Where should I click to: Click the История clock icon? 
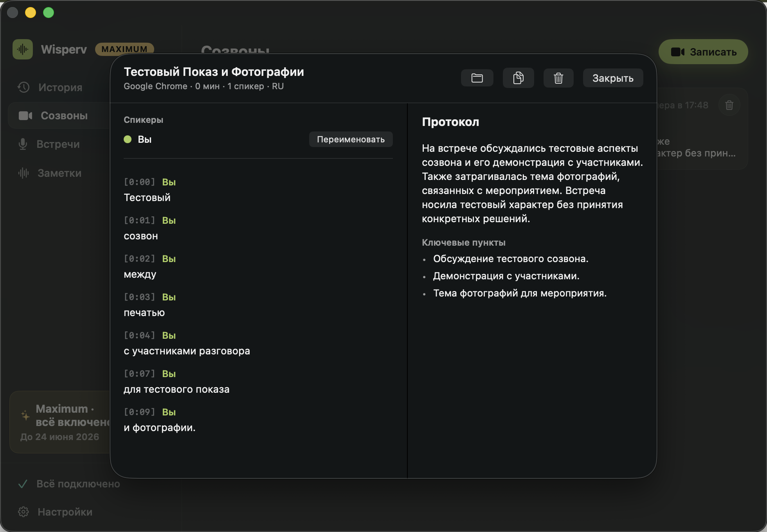23,87
